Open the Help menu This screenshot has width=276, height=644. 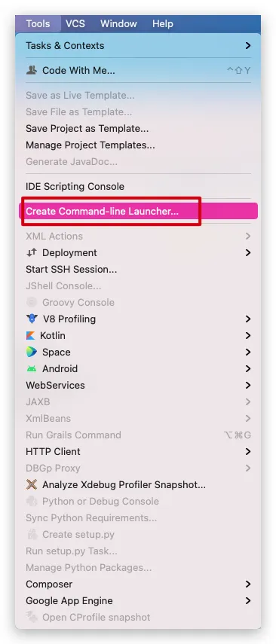point(162,24)
